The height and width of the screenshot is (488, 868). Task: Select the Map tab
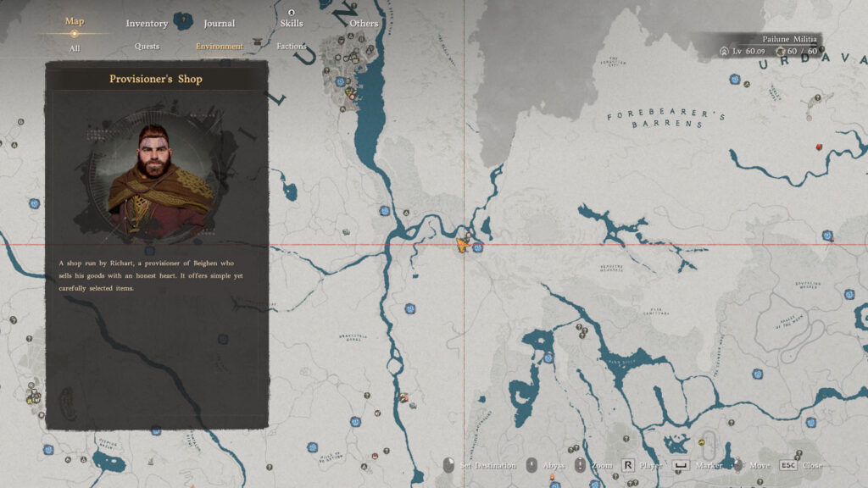(x=75, y=21)
